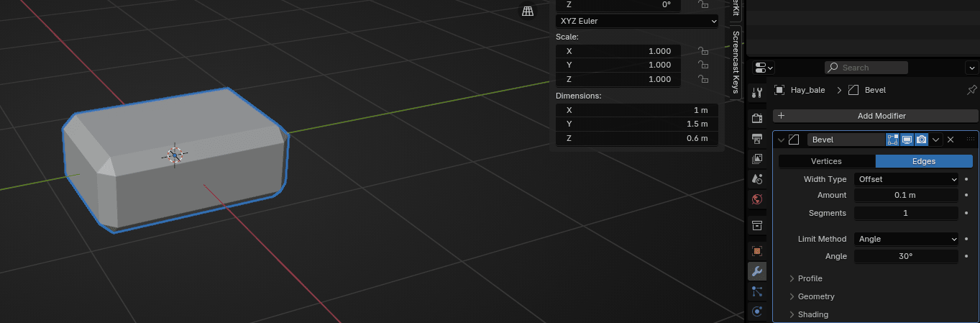Open the View Layer properties tab
Image resolution: width=980 pixels, height=323 pixels.
click(x=756, y=158)
